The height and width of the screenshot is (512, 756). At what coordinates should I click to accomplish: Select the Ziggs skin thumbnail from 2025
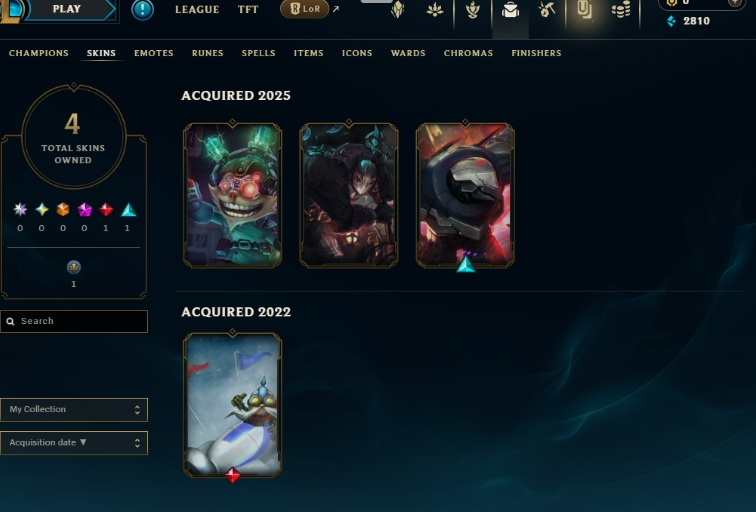[232, 195]
